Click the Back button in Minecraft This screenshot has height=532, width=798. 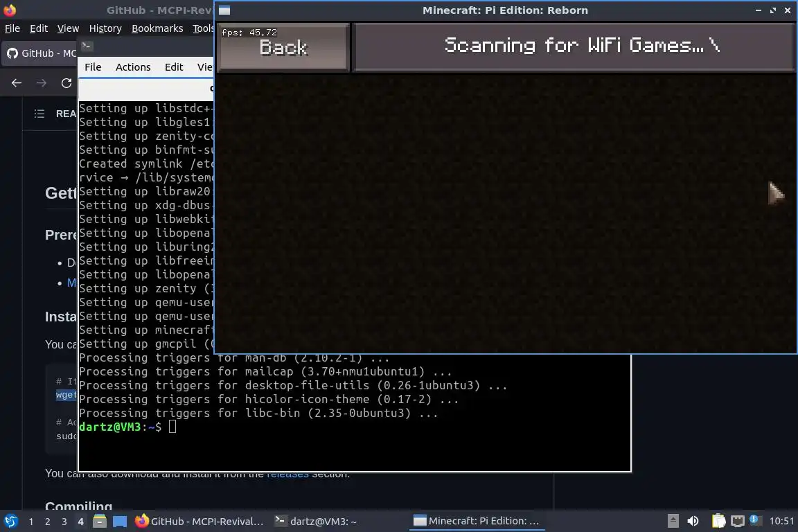pos(283,47)
